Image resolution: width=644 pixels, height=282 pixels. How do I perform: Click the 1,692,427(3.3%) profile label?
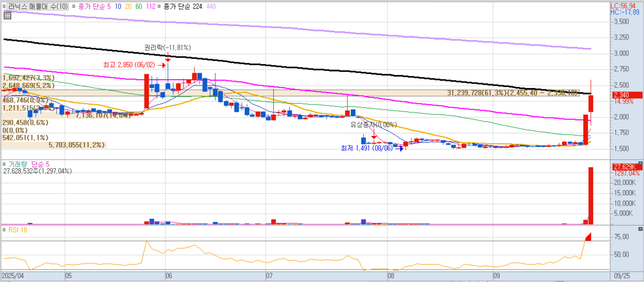tap(28, 78)
